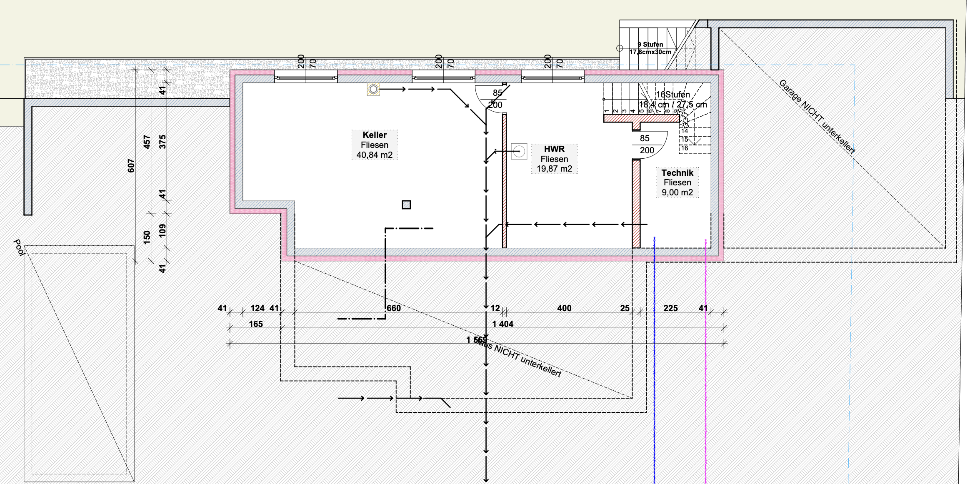Click the '607' vertical dimension
The image size is (980, 484).
pos(131,165)
